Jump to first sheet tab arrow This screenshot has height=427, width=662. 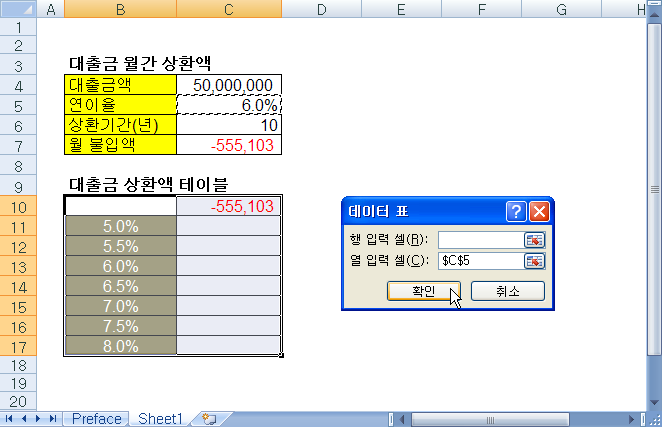click(x=8, y=419)
